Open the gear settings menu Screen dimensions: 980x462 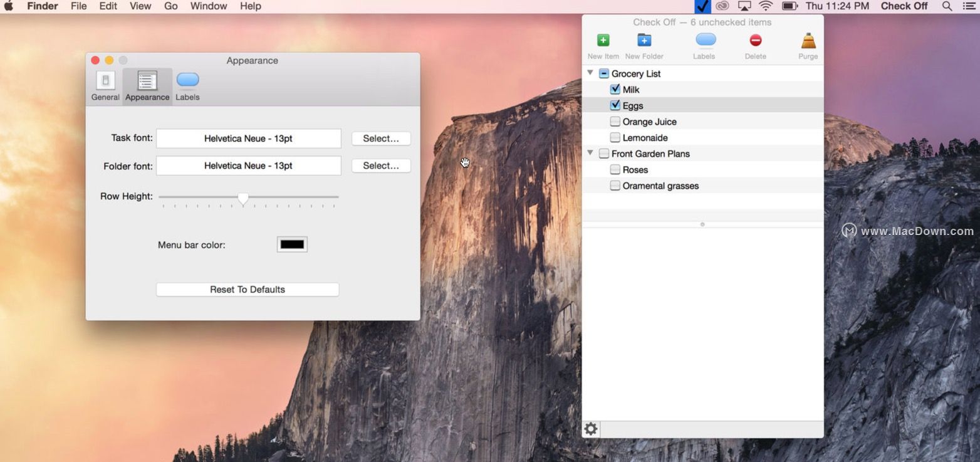pos(591,429)
